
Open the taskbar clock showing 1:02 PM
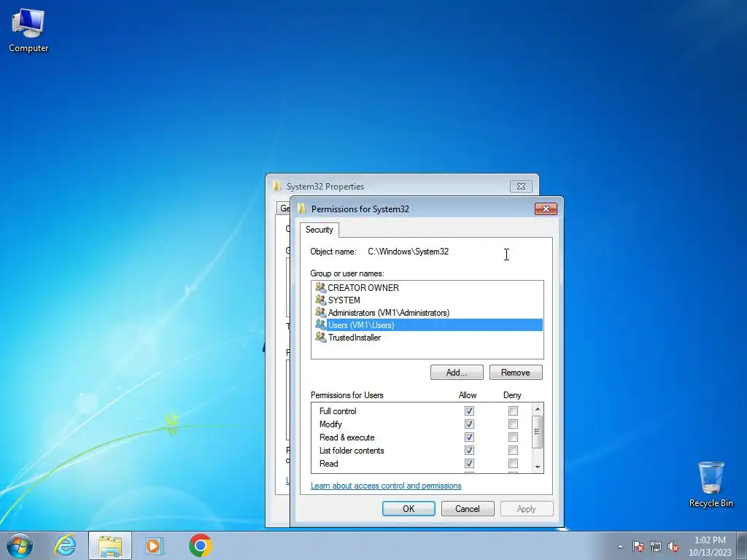coord(710,546)
